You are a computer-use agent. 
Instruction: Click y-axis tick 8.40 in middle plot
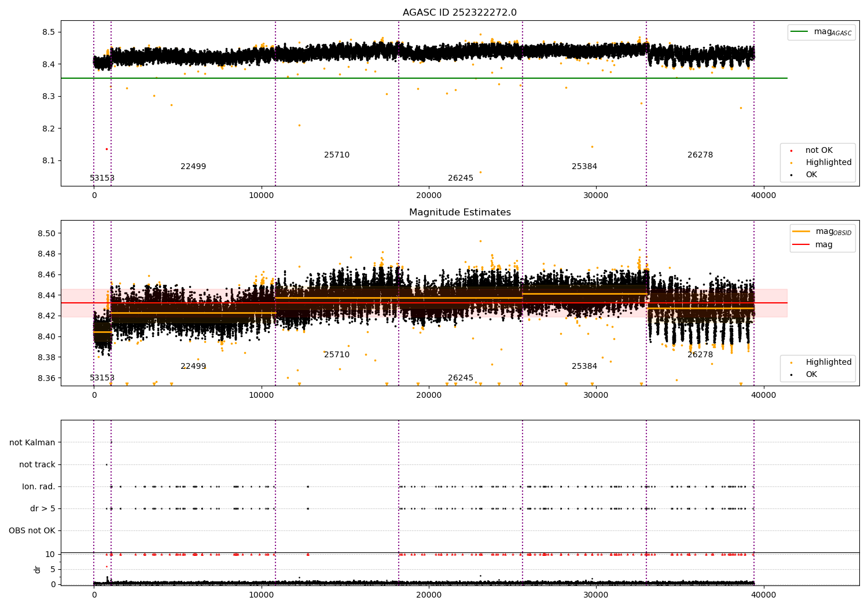(x=46, y=336)
